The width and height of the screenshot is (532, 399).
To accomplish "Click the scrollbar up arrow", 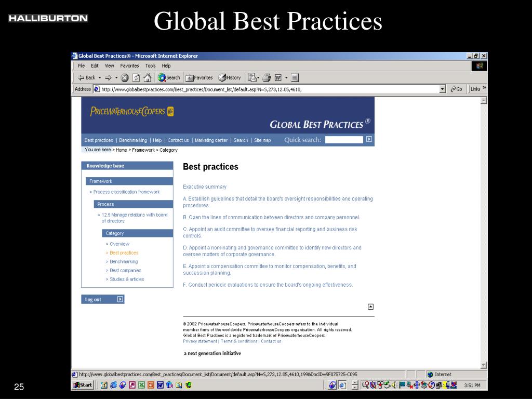I will point(484,100).
